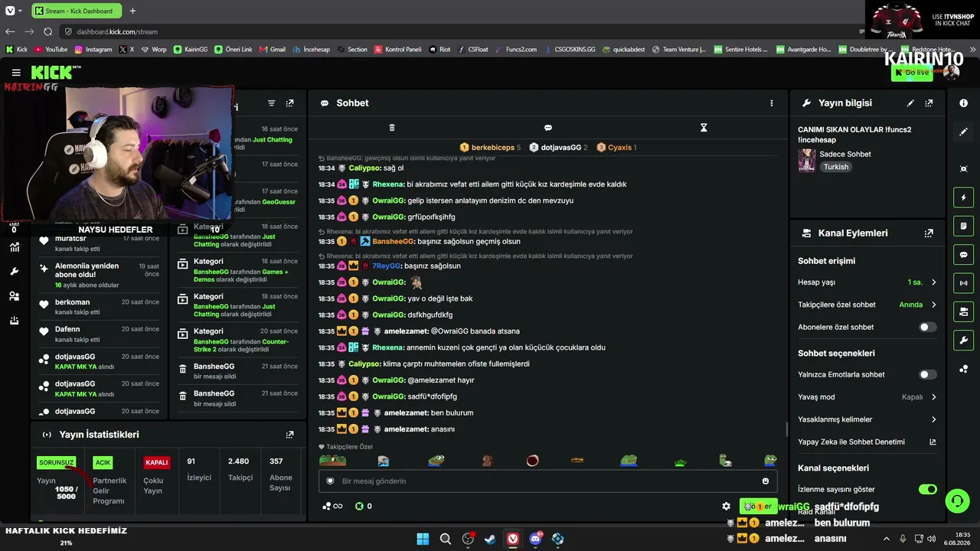Screen dimensions: 980x551
Task: Open the Riot bookmark
Action: [x=440, y=50]
